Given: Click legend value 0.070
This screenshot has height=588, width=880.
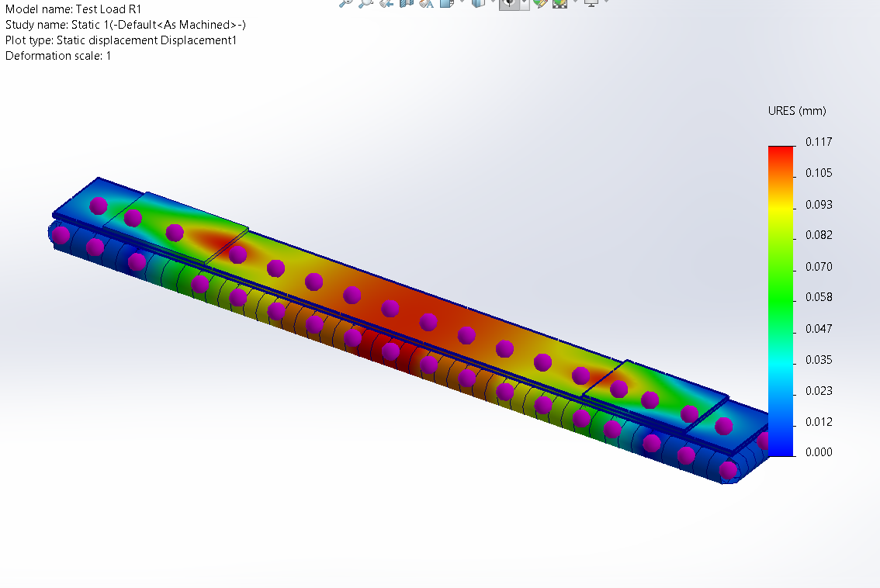Looking at the screenshot, I should point(819,267).
